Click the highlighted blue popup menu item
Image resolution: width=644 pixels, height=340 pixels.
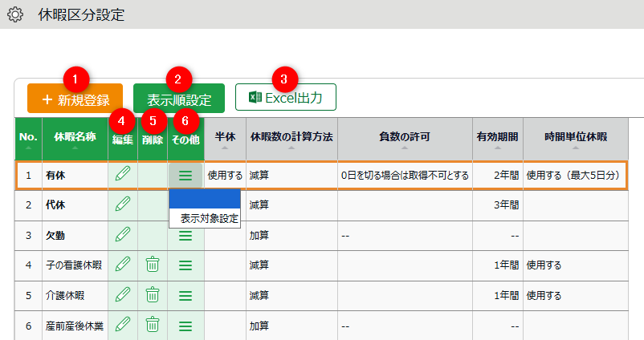click(x=204, y=199)
